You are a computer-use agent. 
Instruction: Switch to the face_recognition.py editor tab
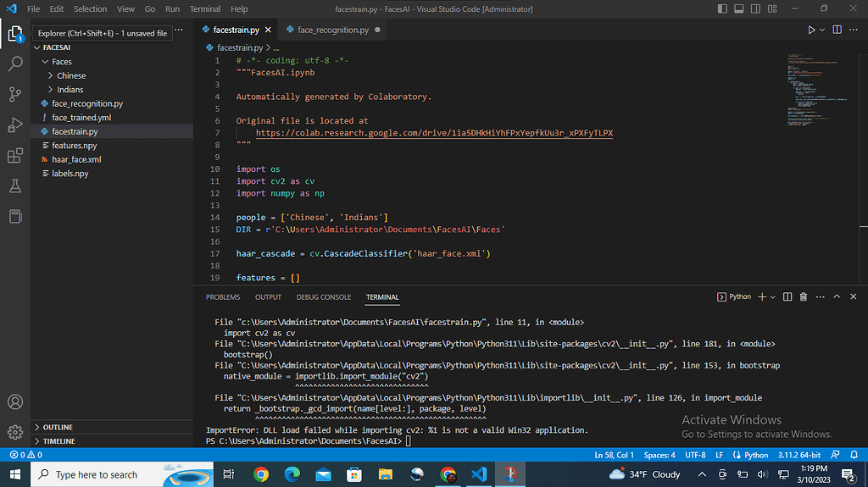click(332, 30)
